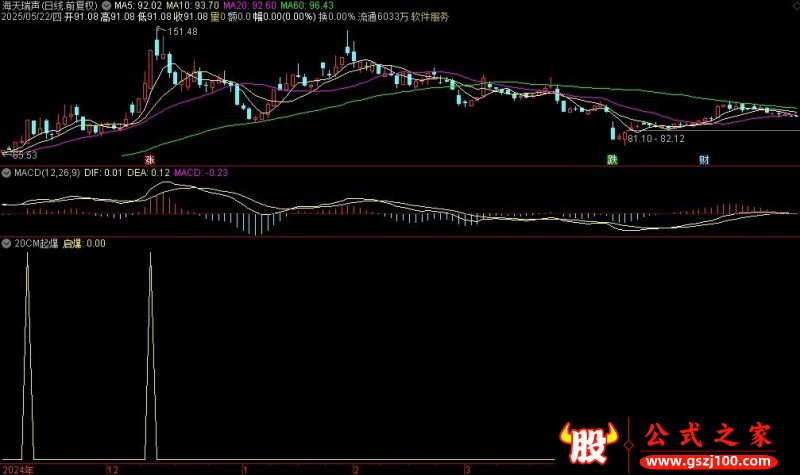
Task: Click the 151.48 highest price label
Action: pyautogui.click(x=181, y=32)
